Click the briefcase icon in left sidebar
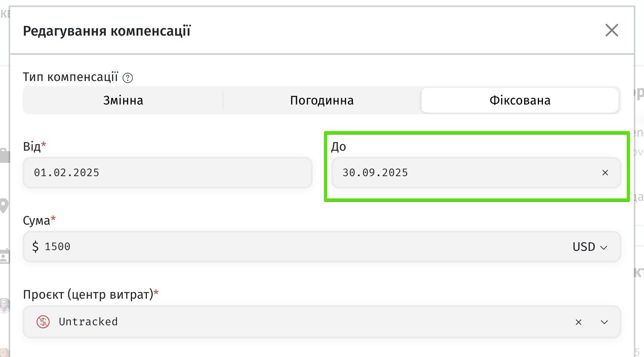This screenshot has height=357, width=644. pos(5,155)
